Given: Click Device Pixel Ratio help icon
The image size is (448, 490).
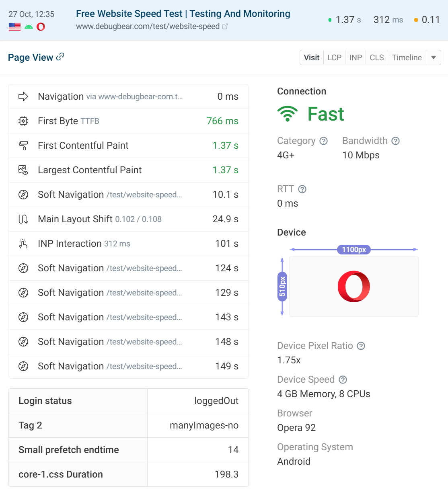Looking at the screenshot, I should 361,346.
